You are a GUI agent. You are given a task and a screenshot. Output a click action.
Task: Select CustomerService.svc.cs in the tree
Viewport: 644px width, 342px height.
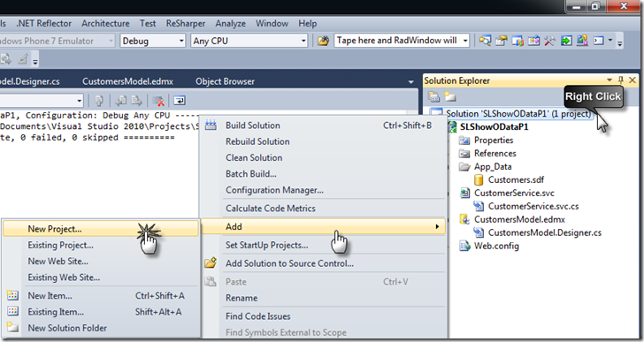533,206
